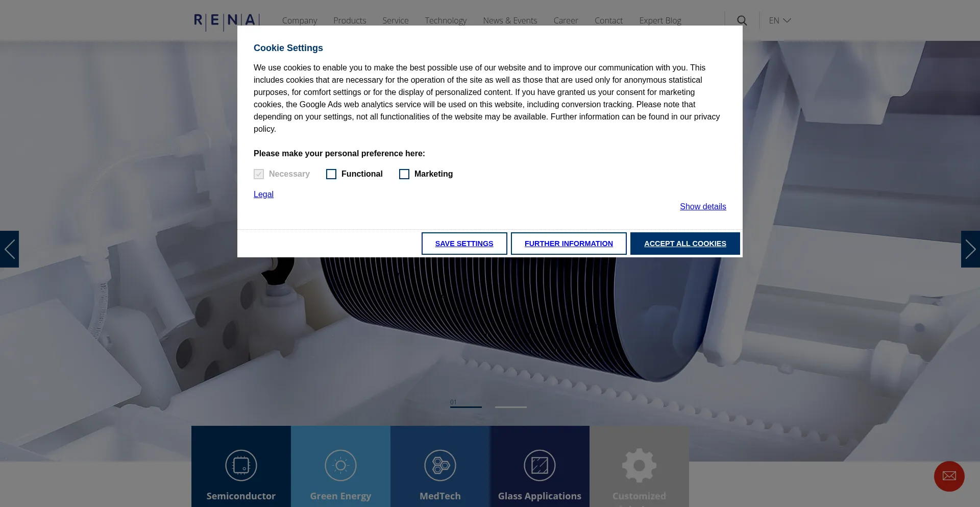Click the RENA logo
The image size is (980, 507).
click(227, 21)
